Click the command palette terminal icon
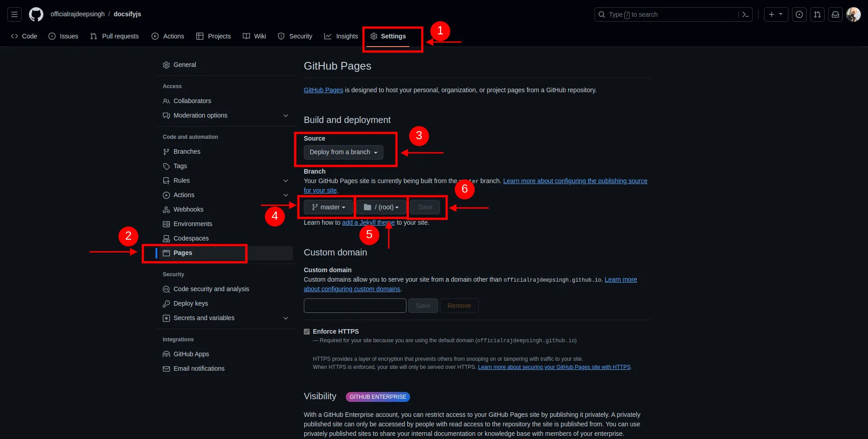The image size is (868, 439). pyautogui.click(x=745, y=14)
